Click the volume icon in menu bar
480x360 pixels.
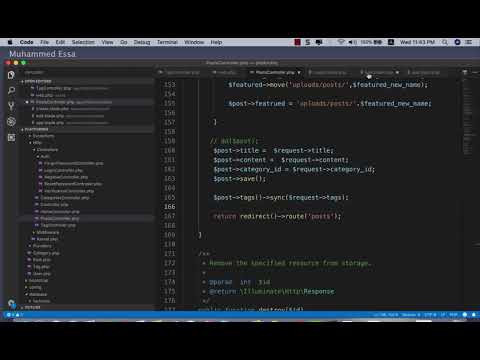(352, 42)
